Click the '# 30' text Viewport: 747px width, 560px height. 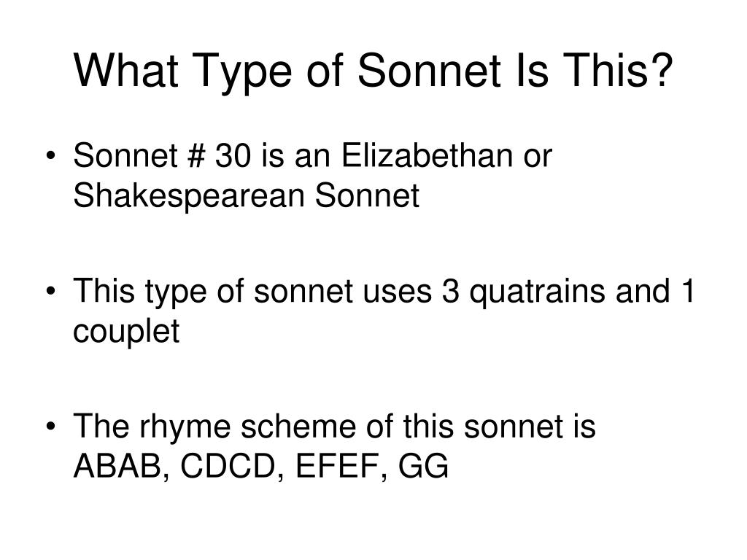pyautogui.click(x=219, y=156)
